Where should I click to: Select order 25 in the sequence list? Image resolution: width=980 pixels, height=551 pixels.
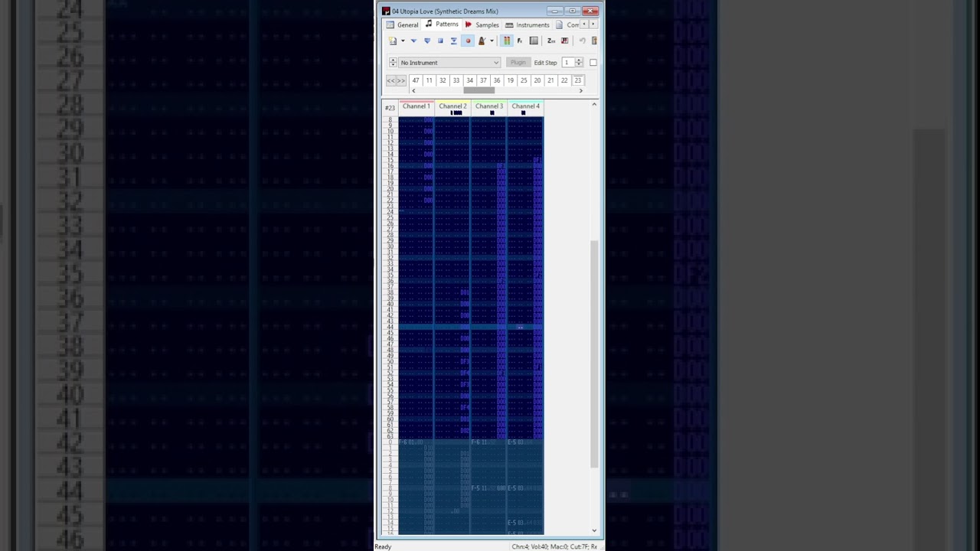[x=524, y=80]
